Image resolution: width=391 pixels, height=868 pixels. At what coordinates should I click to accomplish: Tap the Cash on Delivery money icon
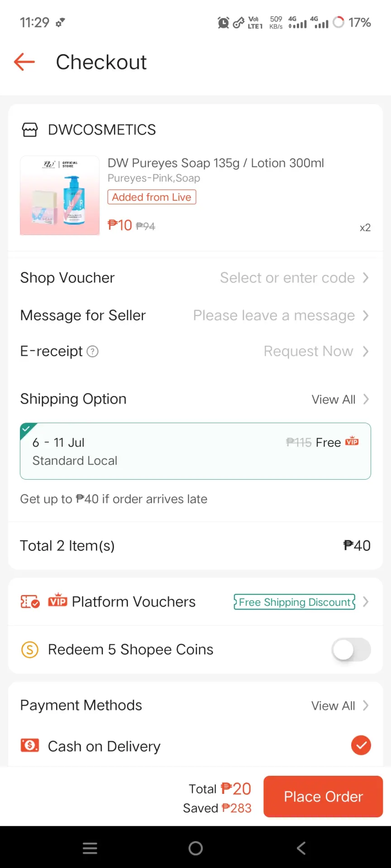click(x=30, y=745)
